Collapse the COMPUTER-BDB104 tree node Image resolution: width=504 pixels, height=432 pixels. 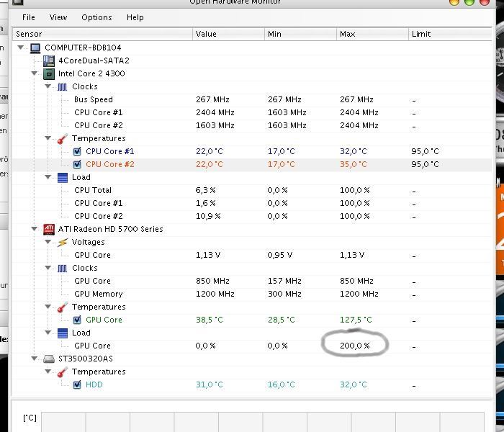(x=21, y=48)
